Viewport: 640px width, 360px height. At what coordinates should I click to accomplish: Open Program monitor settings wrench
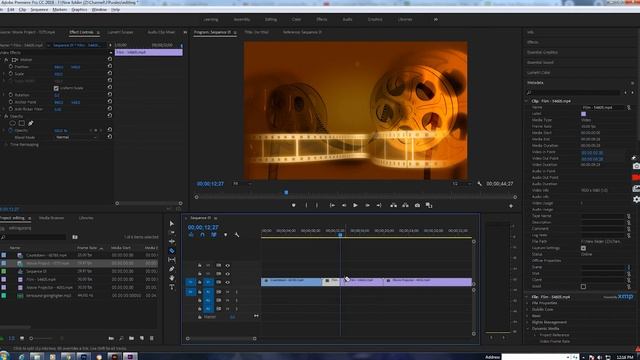480,184
